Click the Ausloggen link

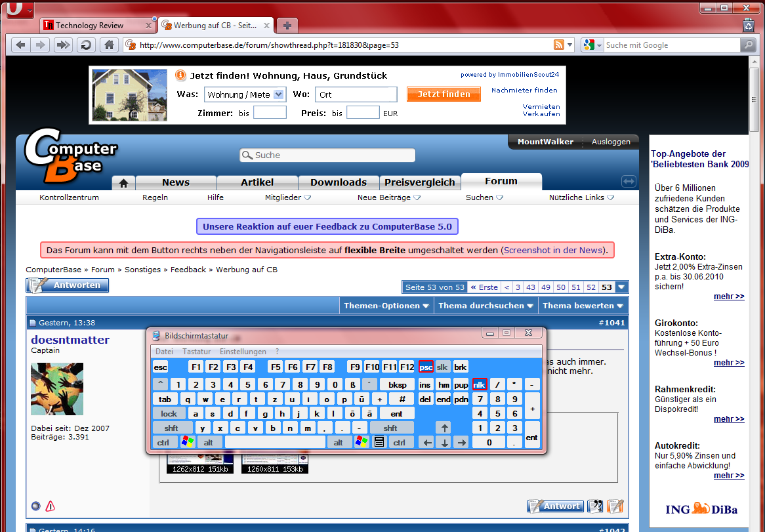pos(611,142)
